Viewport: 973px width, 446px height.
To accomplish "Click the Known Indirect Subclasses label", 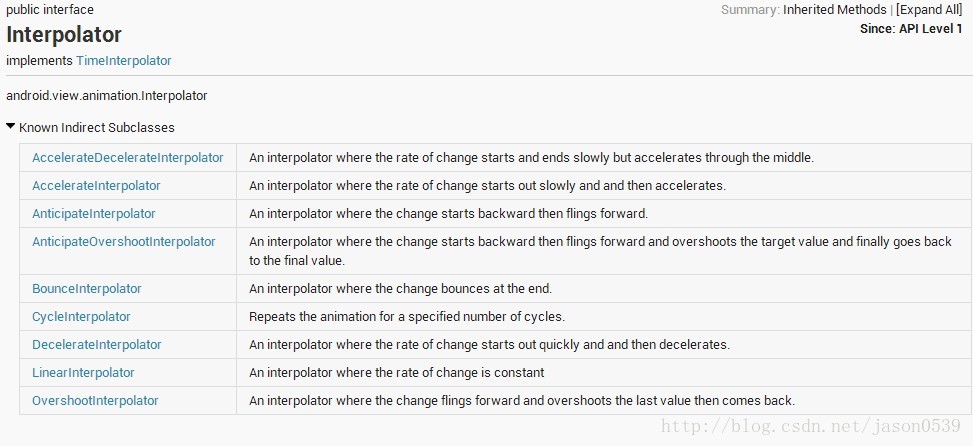I will point(97,128).
